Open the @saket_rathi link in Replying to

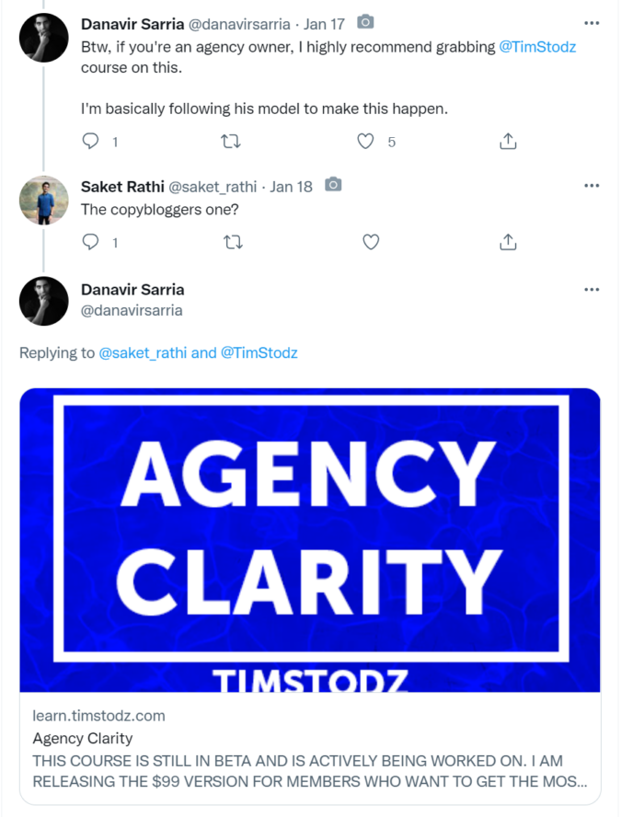click(x=143, y=352)
